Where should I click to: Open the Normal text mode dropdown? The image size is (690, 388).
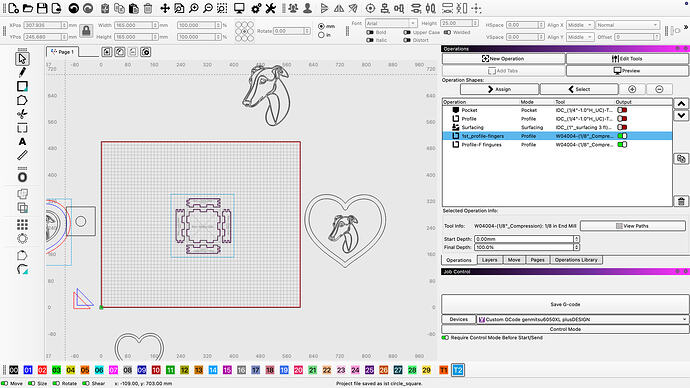click(x=628, y=25)
